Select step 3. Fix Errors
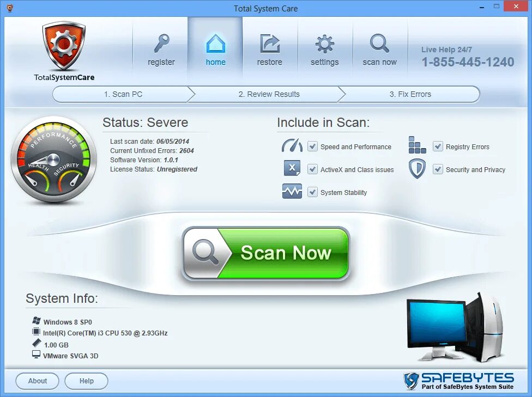532x397 pixels. pyautogui.click(x=410, y=94)
